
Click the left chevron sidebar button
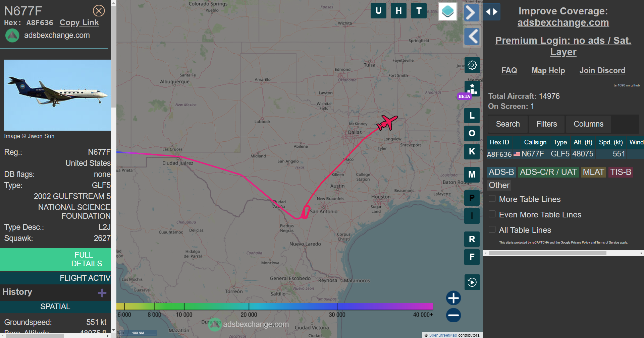472,36
